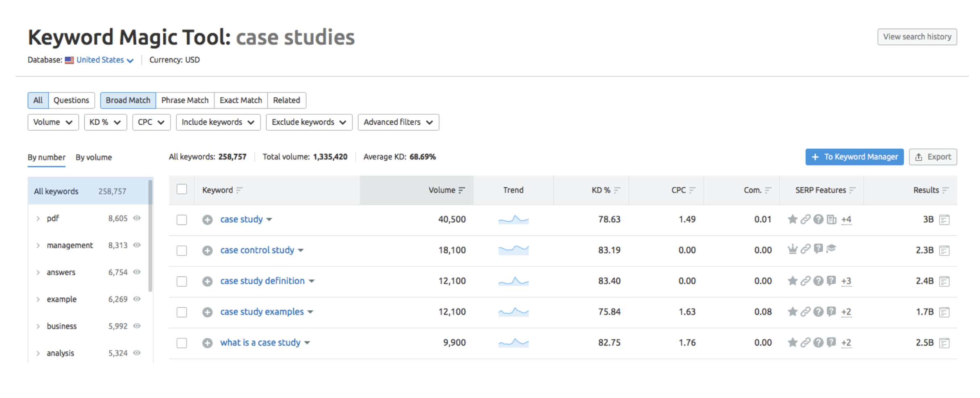
Task: Expand the analysis keyword group
Action: 38,354
